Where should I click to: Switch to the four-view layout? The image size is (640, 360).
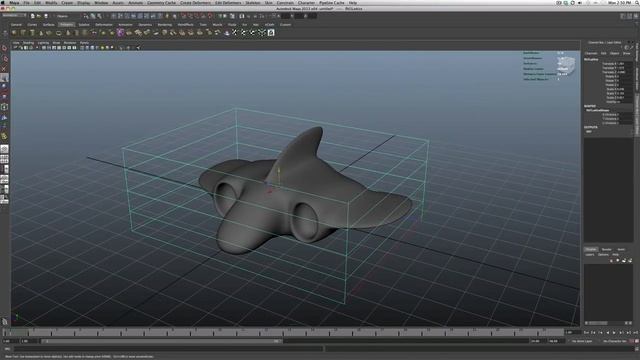coord(4,159)
